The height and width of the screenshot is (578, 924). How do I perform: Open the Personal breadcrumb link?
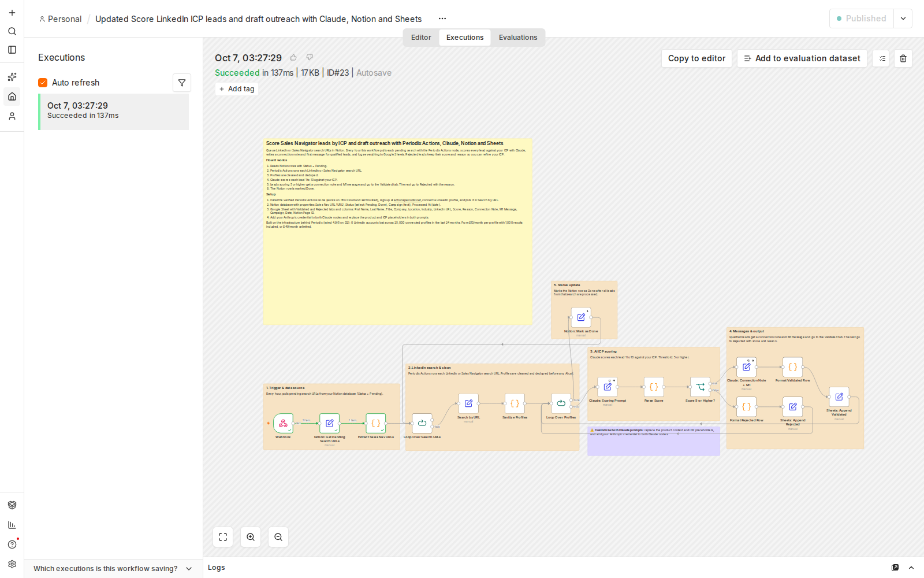pos(60,19)
